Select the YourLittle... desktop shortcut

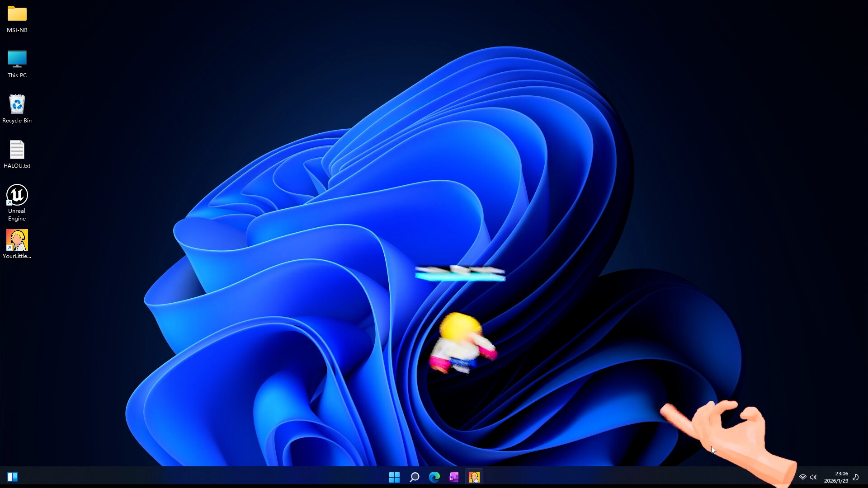tap(17, 240)
